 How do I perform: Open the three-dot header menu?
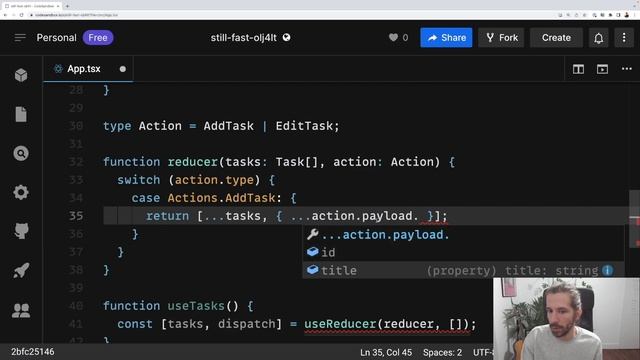coord(624,38)
